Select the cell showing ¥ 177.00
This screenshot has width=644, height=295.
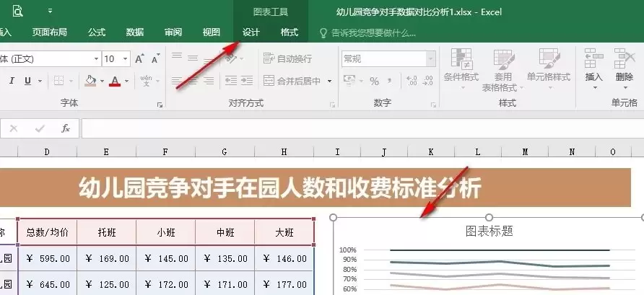coord(284,284)
